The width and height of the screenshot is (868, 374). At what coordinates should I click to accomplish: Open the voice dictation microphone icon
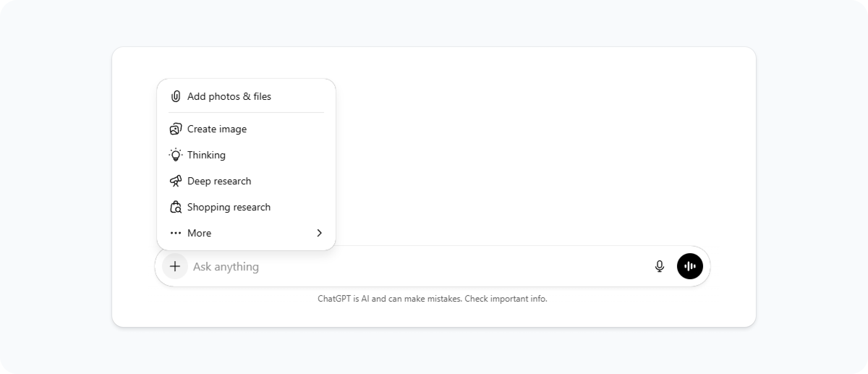click(660, 267)
